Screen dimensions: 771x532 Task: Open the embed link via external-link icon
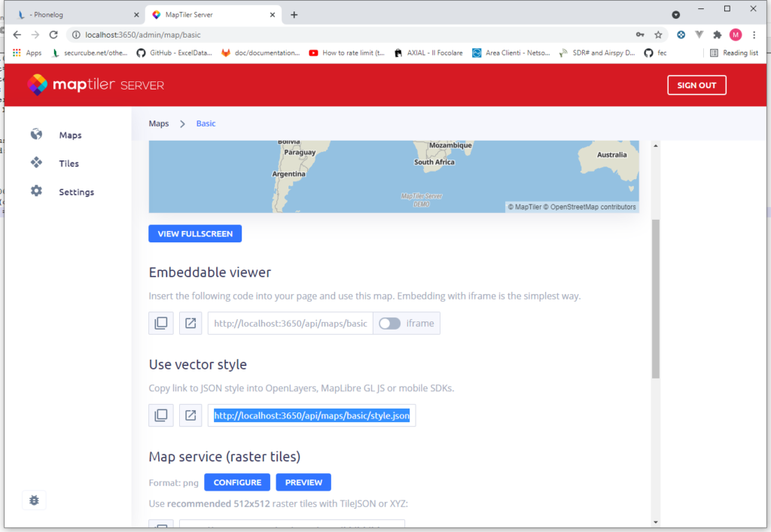click(190, 323)
